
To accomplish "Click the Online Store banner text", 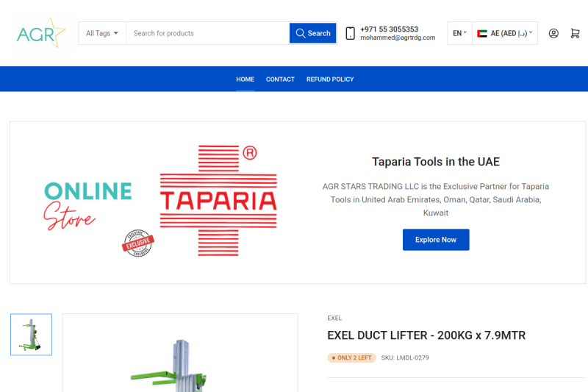I will (x=88, y=205).
